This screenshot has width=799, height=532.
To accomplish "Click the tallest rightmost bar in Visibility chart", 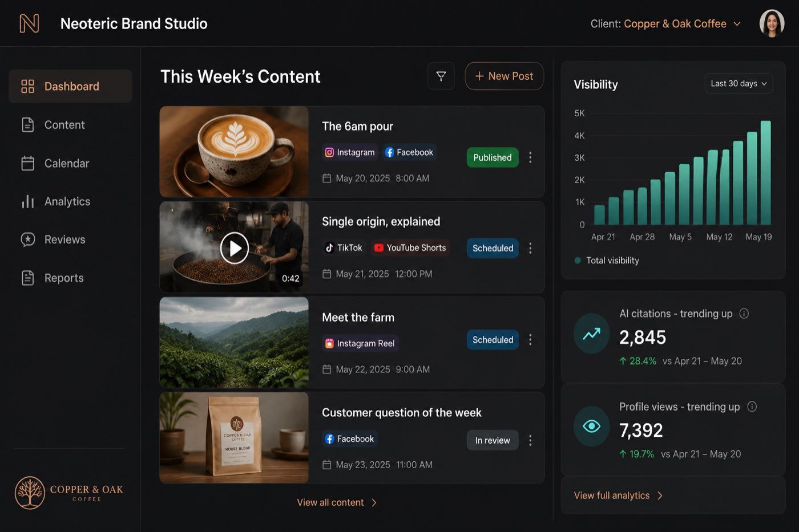I will pos(765,173).
